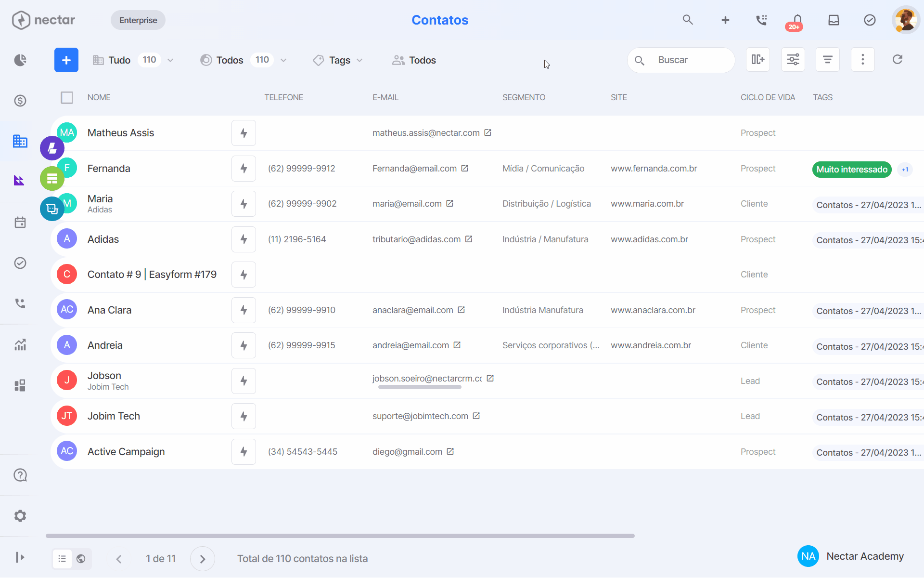Viewport: 924px width, 578px height.
Task: Open the notifications bell
Action: pos(797,20)
